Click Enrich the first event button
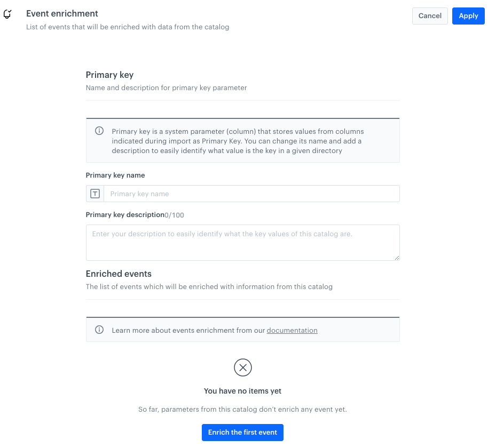488x448 pixels. [x=242, y=433]
